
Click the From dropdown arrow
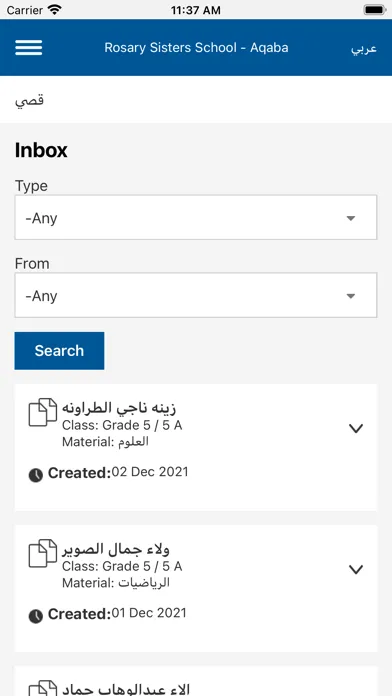pyautogui.click(x=351, y=296)
